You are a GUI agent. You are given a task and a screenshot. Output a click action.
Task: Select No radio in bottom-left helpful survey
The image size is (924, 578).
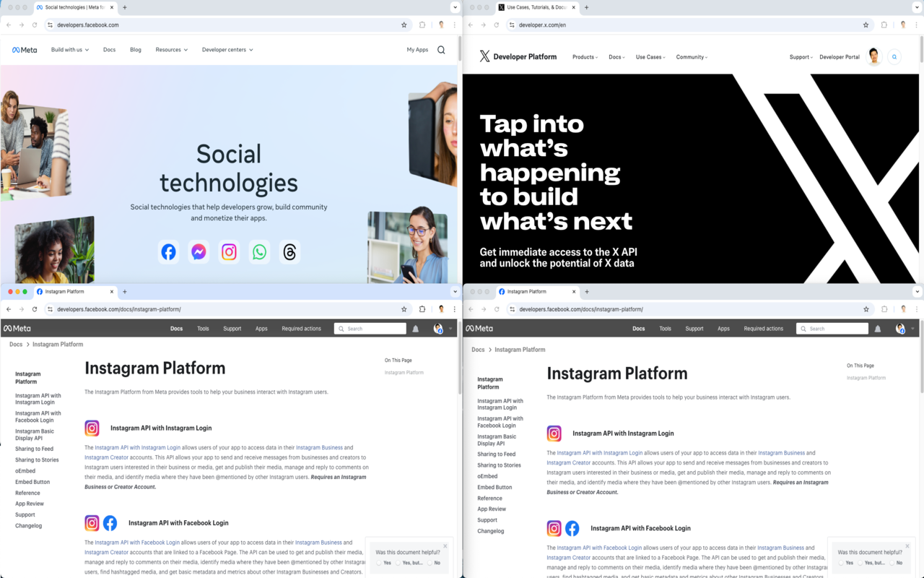pyautogui.click(x=430, y=563)
